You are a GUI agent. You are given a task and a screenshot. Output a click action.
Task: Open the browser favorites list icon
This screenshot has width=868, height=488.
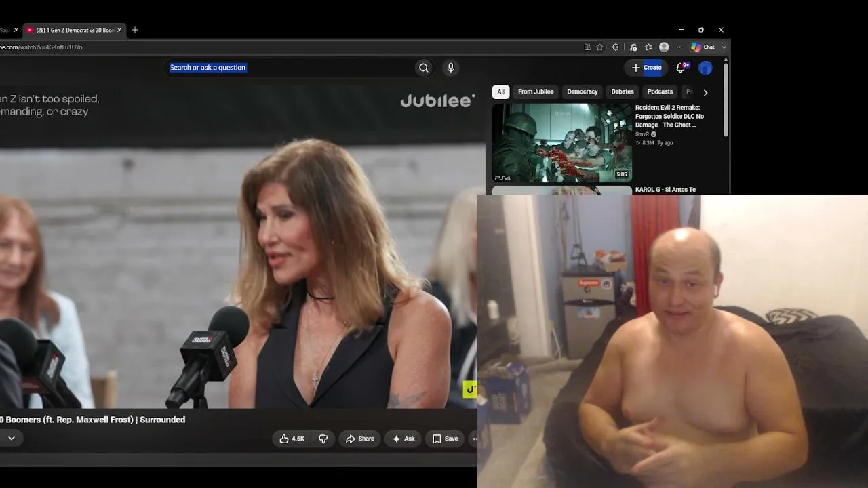(649, 47)
